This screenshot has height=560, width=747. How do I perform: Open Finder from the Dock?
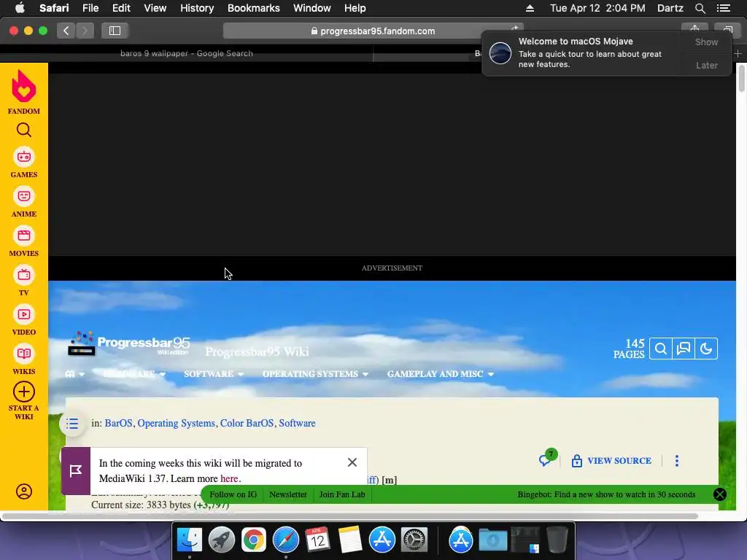click(x=190, y=540)
